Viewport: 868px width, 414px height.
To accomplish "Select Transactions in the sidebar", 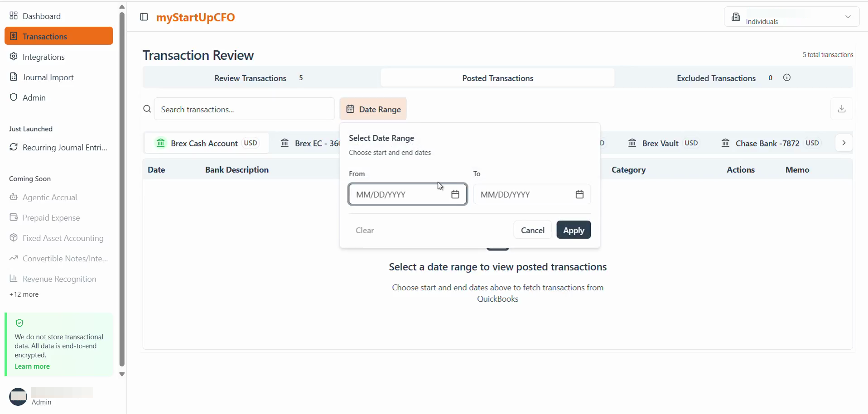I will tap(58, 36).
